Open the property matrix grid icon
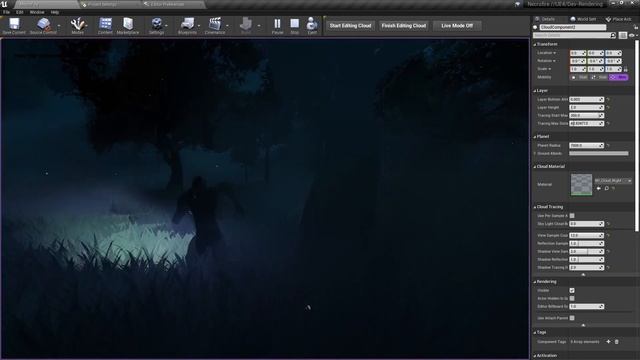The height and width of the screenshot is (360, 640). click(x=622, y=36)
